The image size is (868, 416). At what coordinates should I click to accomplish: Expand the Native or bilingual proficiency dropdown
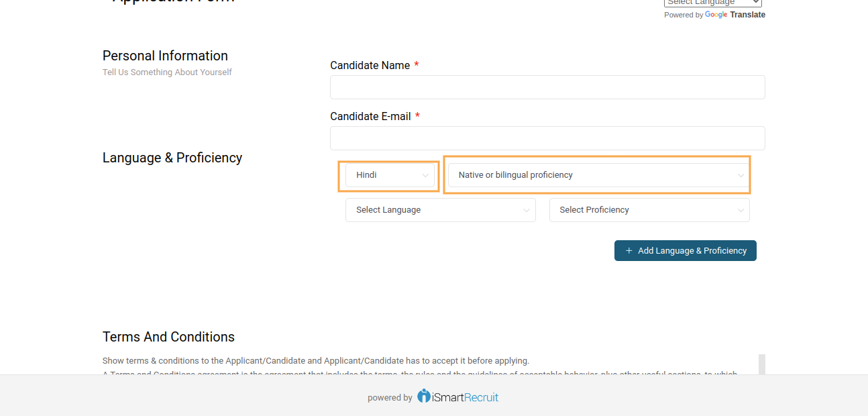pos(598,175)
